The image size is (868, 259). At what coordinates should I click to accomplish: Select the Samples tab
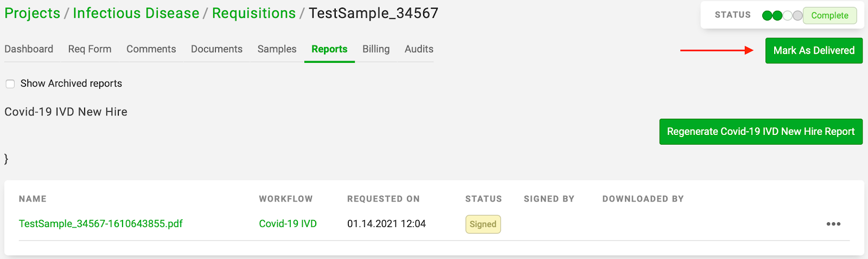tap(277, 49)
